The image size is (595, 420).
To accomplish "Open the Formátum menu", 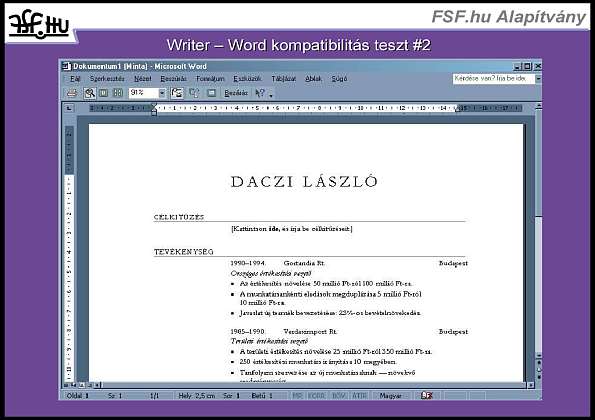I will (210, 79).
